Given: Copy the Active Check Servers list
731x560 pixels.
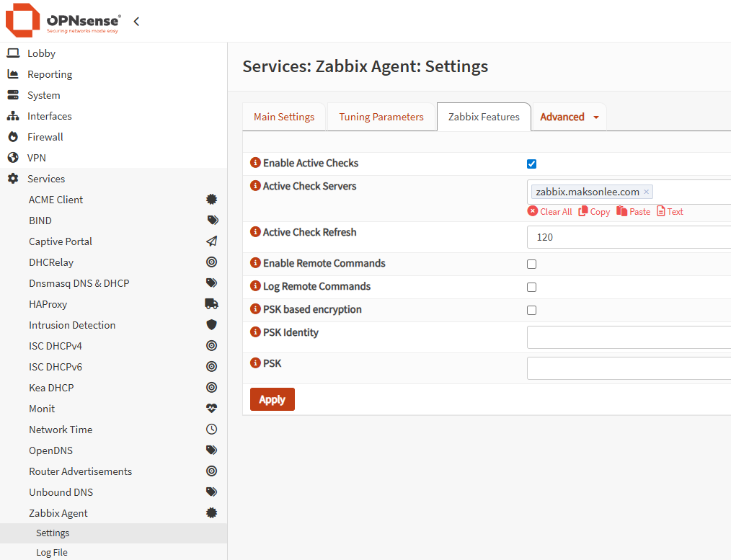Looking at the screenshot, I should coord(594,211).
